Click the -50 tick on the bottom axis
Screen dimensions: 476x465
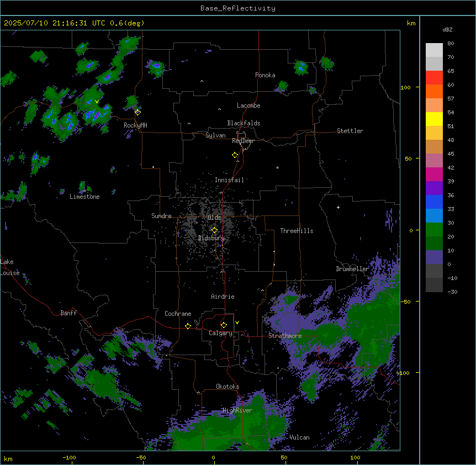[x=141, y=457]
